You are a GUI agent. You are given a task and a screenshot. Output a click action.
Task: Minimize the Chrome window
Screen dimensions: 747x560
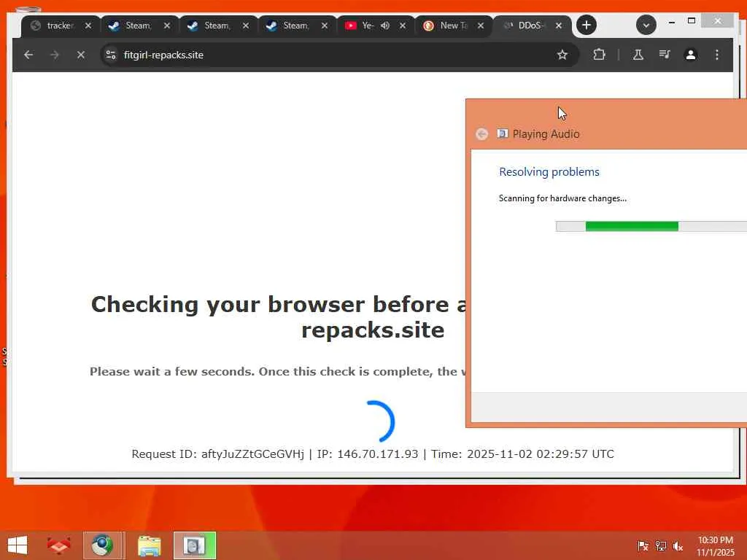pyautogui.click(x=672, y=22)
